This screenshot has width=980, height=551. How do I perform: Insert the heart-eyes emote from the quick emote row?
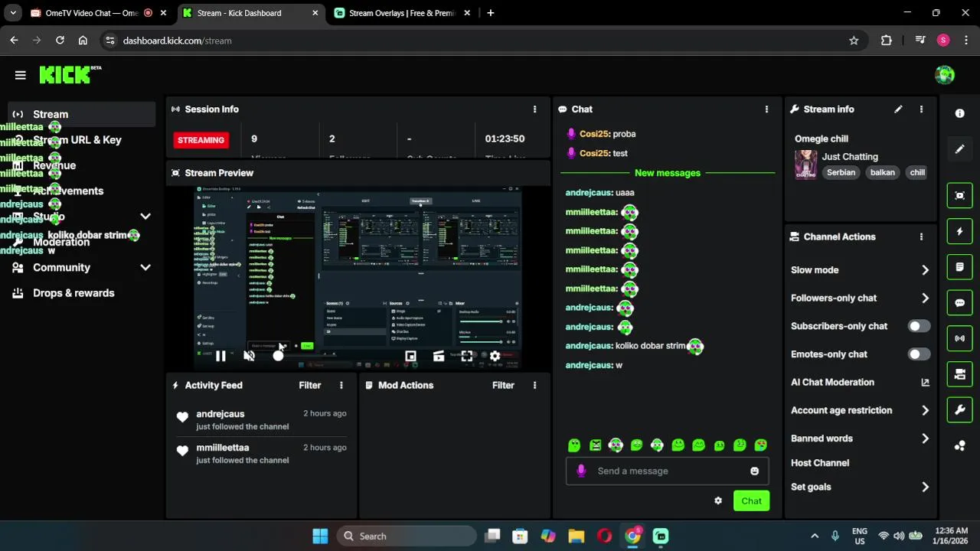760,445
